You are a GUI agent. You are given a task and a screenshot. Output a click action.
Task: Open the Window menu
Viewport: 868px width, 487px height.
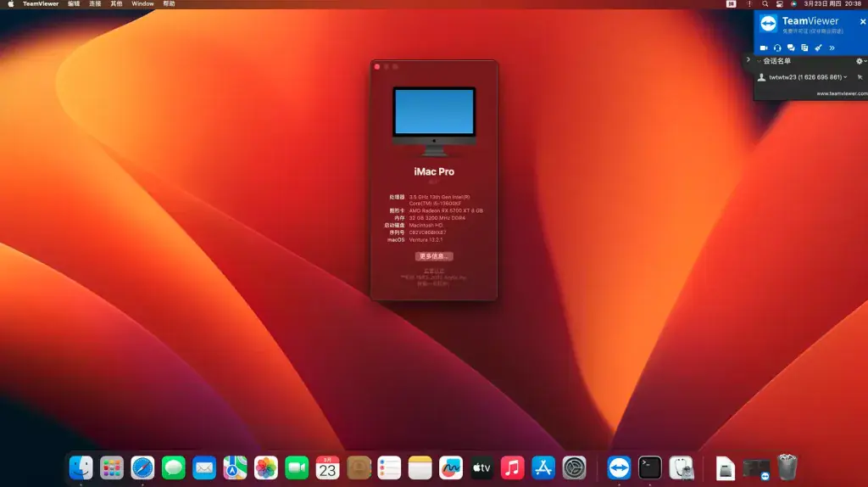142,4
